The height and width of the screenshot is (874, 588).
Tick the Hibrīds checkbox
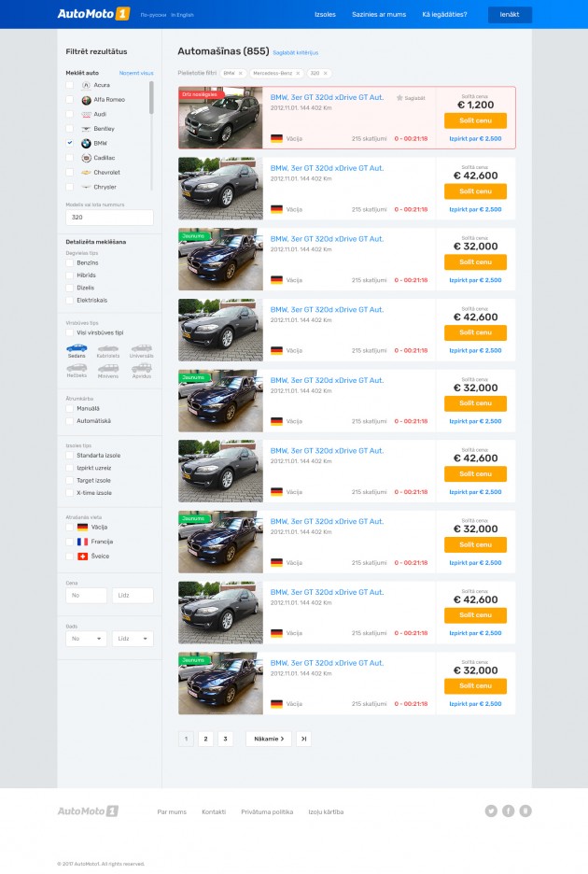click(70, 275)
